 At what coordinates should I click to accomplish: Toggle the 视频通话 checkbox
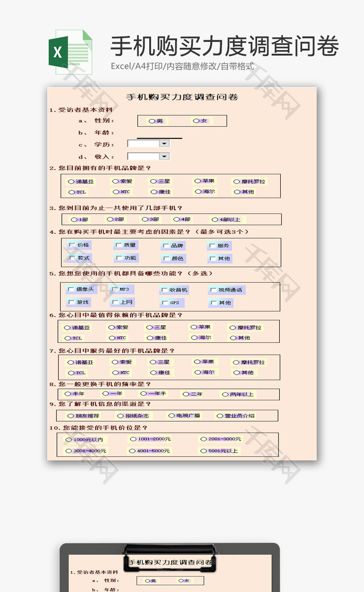213,290
